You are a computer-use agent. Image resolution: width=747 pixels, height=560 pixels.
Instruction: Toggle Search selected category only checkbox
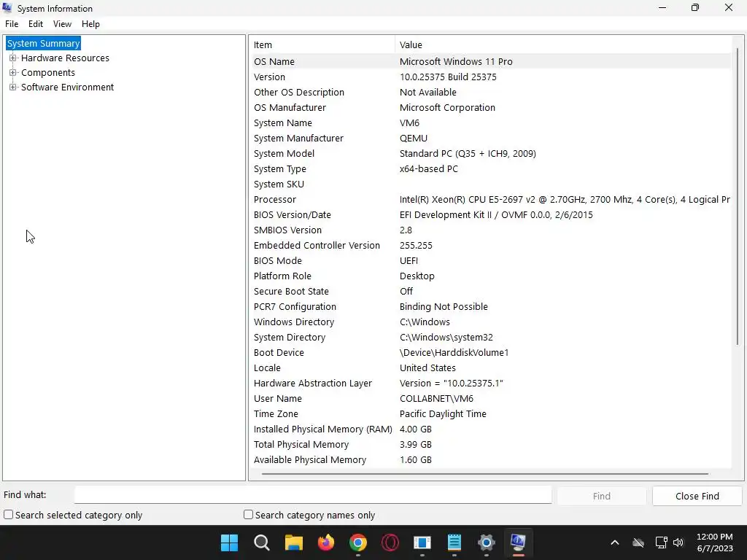click(9, 515)
